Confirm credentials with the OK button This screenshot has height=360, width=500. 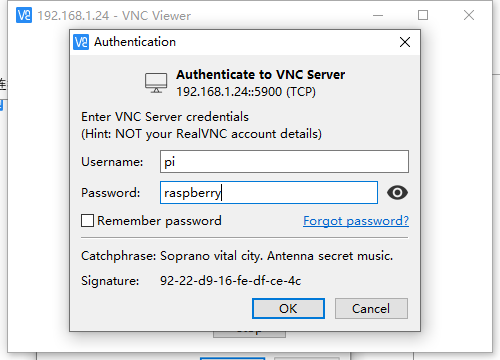[x=288, y=308]
